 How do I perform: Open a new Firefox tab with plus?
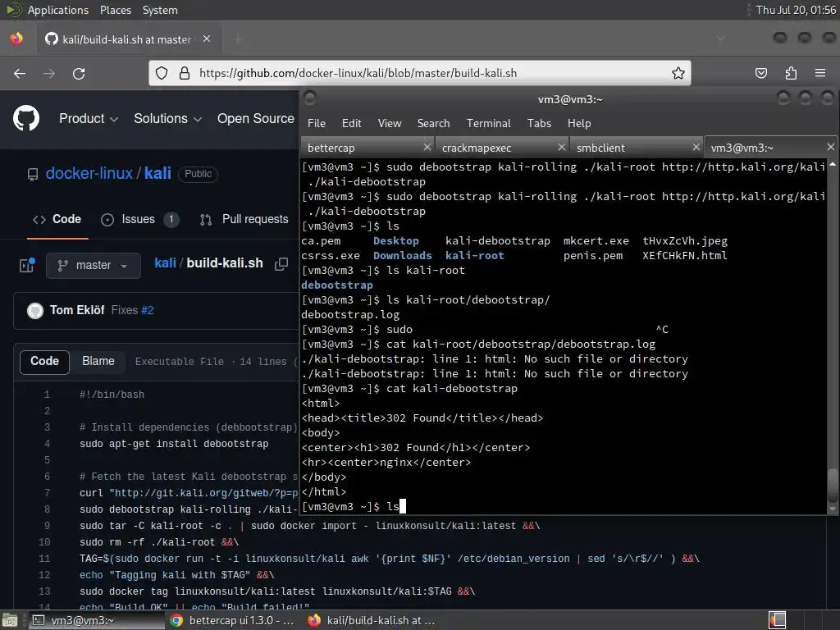pos(239,39)
